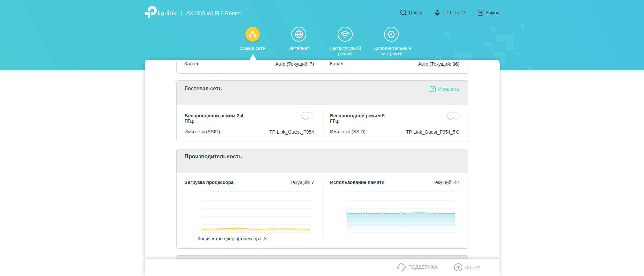Screen dimensions: 644x276
Task: Enable guest network 5 GHz toggle
Action: click(x=453, y=116)
